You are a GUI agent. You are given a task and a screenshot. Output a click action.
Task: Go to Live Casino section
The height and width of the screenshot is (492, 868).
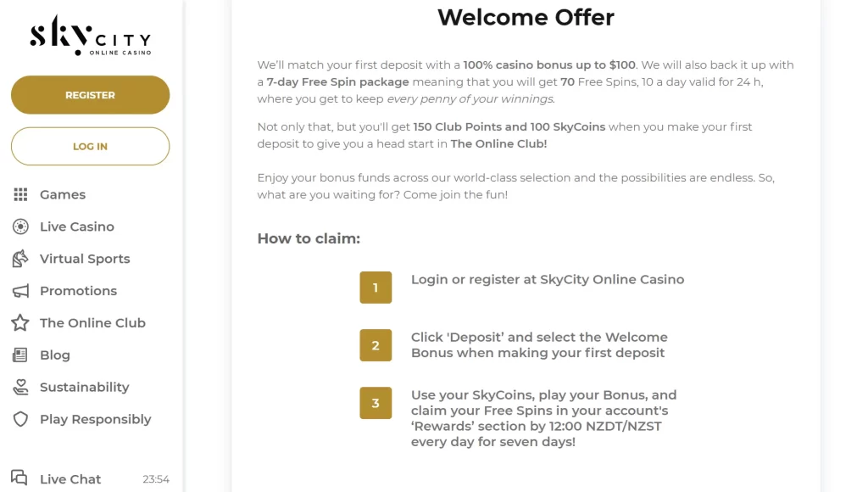coord(77,226)
